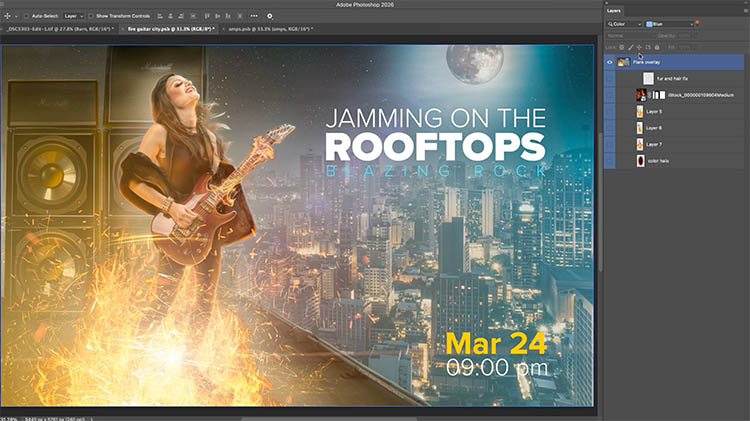
Task: Click the Lock all padlock icon
Action: point(657,47)
